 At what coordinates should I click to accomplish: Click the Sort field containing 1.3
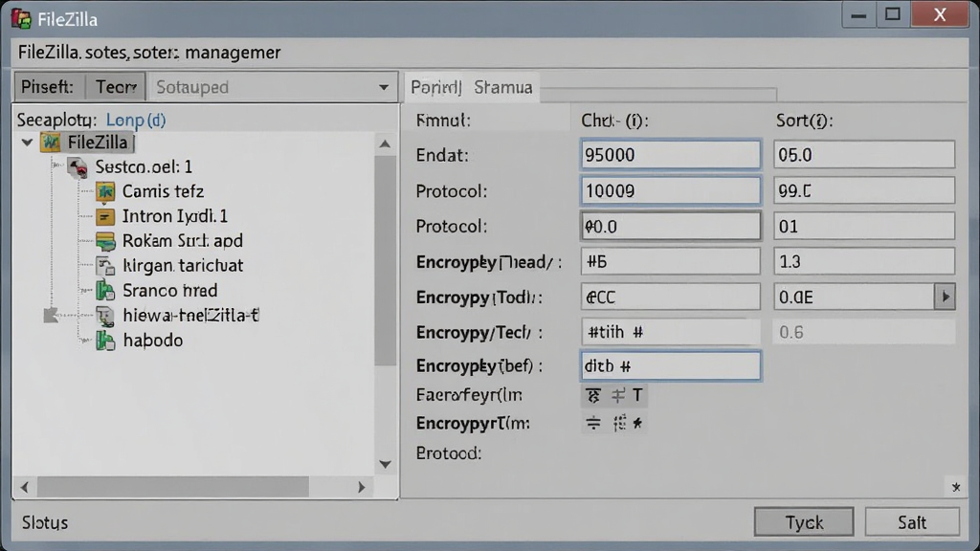864,262
